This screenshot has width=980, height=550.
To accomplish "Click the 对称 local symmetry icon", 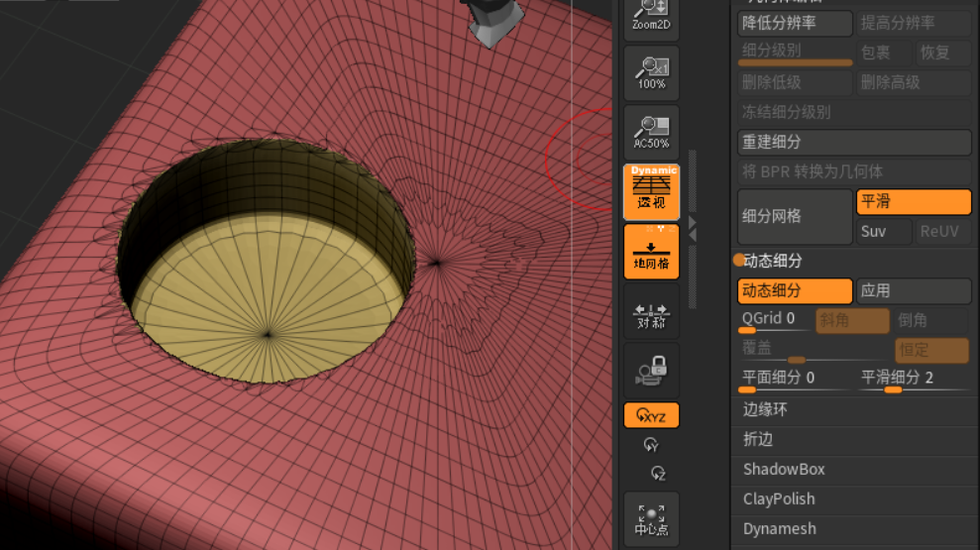I will click(x=651, y=315).
